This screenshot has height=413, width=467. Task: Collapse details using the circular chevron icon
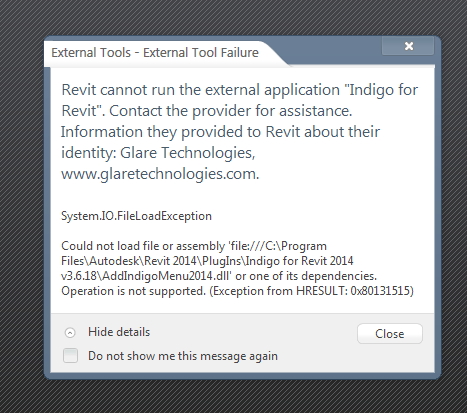[70, 333]
